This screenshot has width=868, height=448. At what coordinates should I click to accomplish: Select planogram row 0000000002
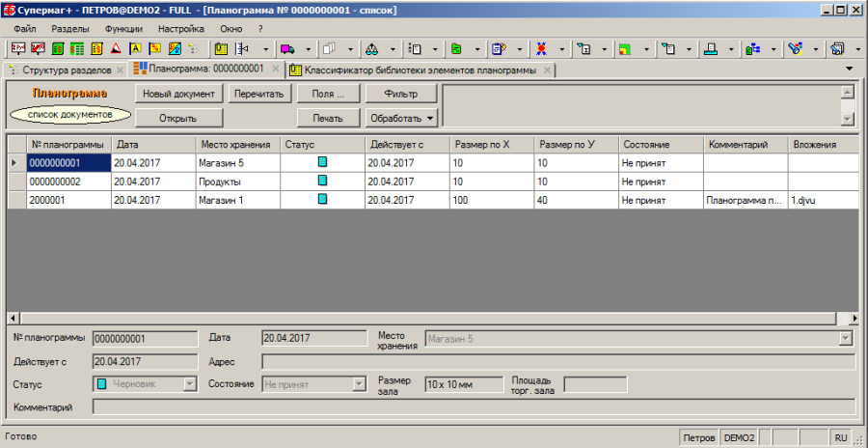(432, 182)
